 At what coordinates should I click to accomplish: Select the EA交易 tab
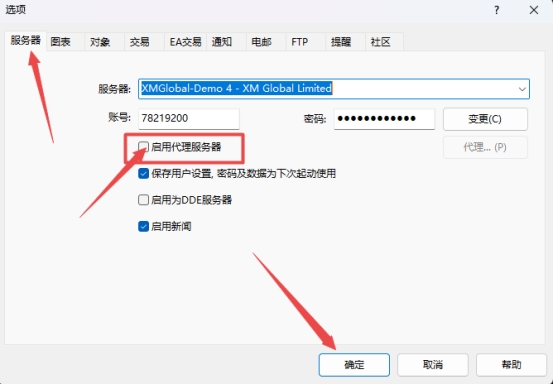click(185, 42)
